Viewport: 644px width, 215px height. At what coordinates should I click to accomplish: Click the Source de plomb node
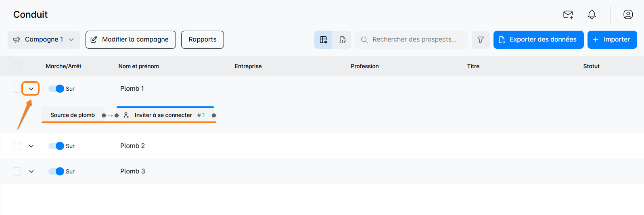coord(73,115)
